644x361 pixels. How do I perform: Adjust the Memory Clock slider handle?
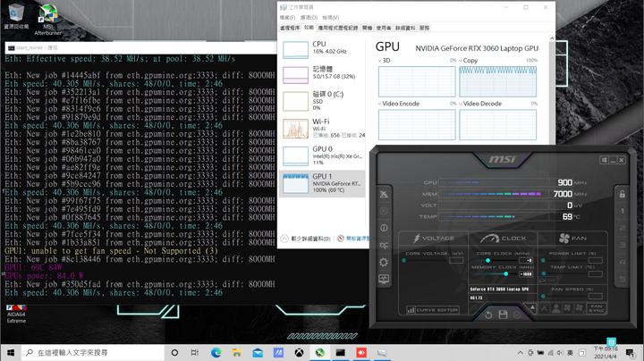pyautogui.click(x=506, y=273)
